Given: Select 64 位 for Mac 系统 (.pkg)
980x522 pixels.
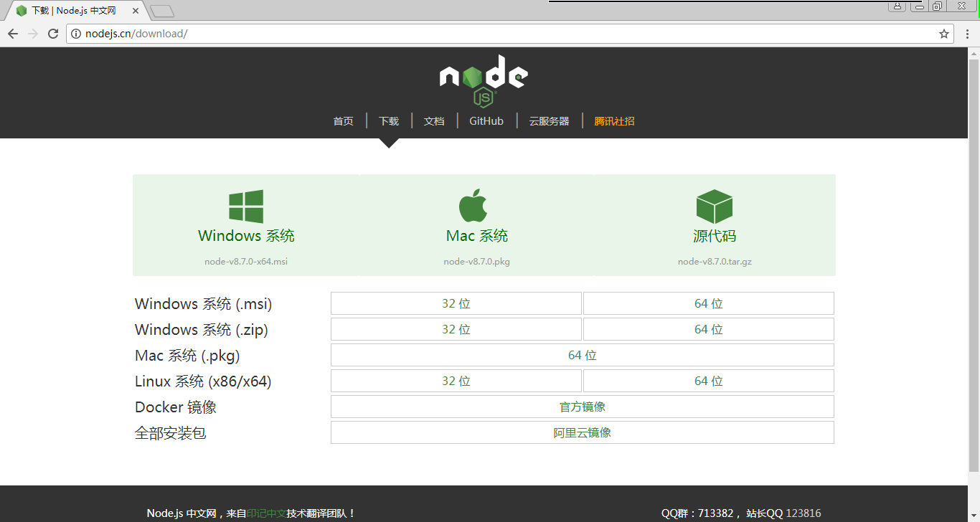Looking at the screenshot, I should click(x=583, y=355).
